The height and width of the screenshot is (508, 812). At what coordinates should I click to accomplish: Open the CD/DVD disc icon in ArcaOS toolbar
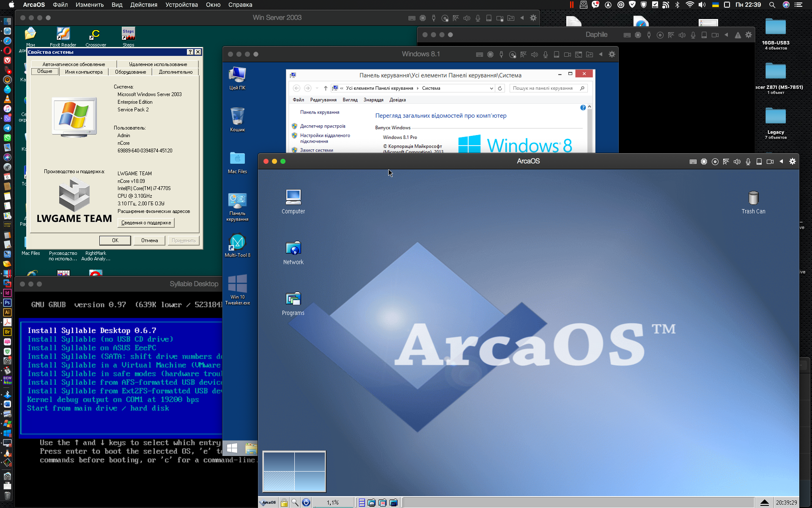(715, 161)
